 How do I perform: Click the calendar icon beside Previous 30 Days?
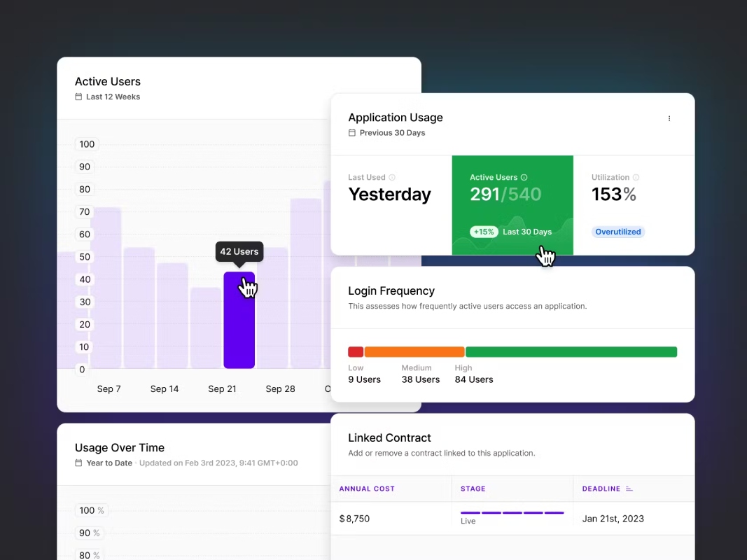[352, 133]
